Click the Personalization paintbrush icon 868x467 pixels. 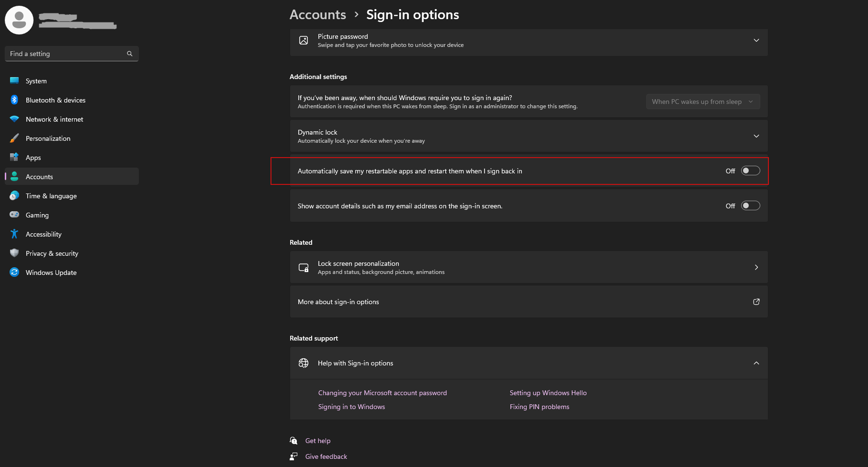[x=14, y=138]
